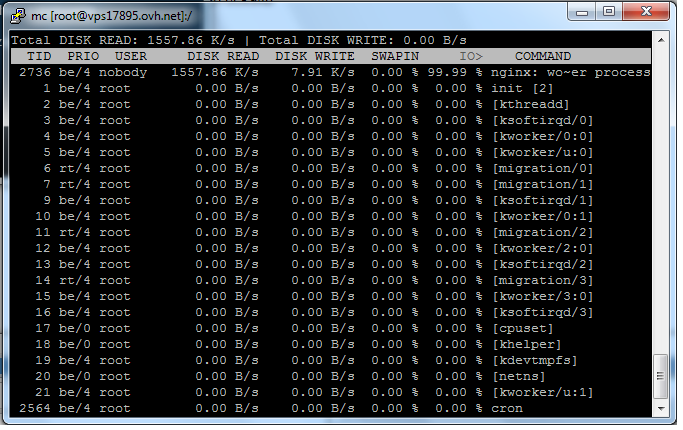This screenshot has height=430, width=683.
Task: Select the [migration/3] command
Action: pyautogui.click(x=542, y=281)
